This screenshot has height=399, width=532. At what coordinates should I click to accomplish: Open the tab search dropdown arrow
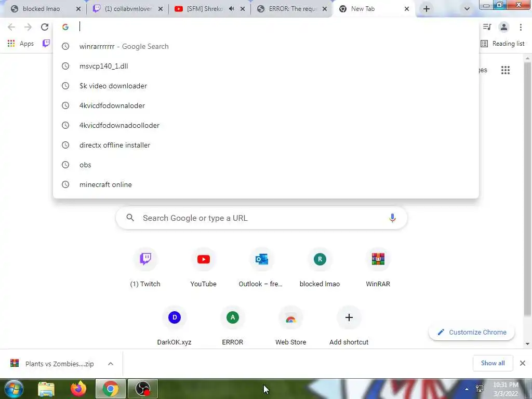pyautogui.click(x=467, y=9)
